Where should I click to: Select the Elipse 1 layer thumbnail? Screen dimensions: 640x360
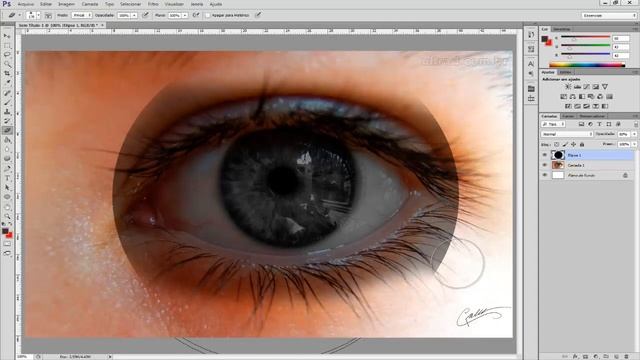558,155
